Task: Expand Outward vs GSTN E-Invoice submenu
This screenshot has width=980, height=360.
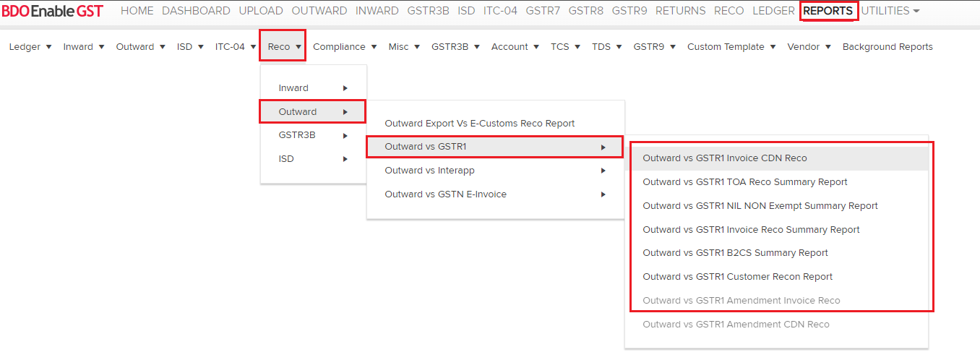Action: (x=494, y=194)
